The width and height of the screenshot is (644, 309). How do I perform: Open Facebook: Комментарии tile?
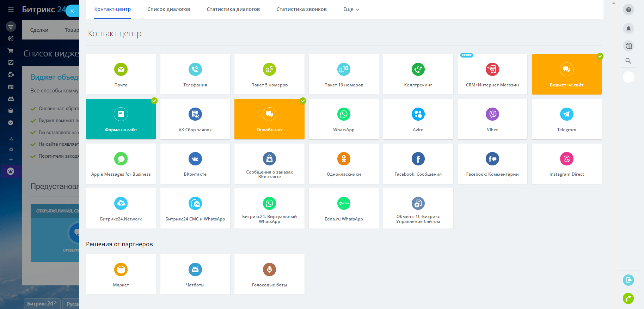(x=492, y=164)
